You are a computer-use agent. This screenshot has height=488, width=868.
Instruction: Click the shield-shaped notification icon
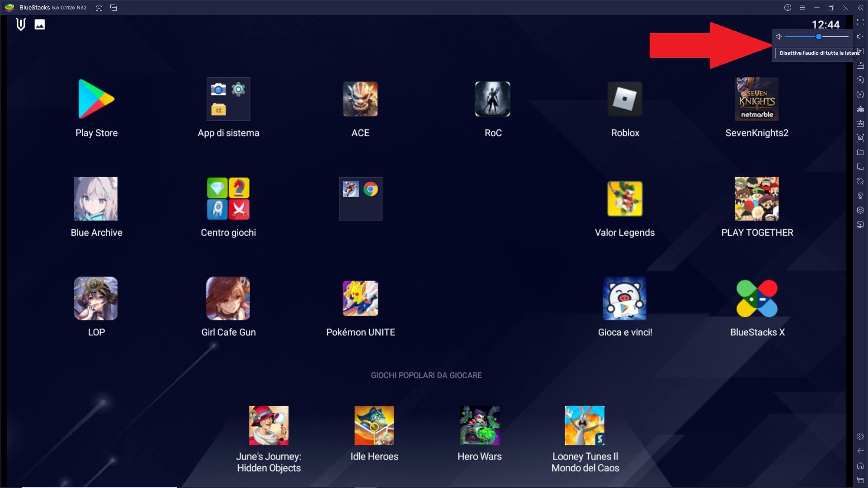pos(21,24)
